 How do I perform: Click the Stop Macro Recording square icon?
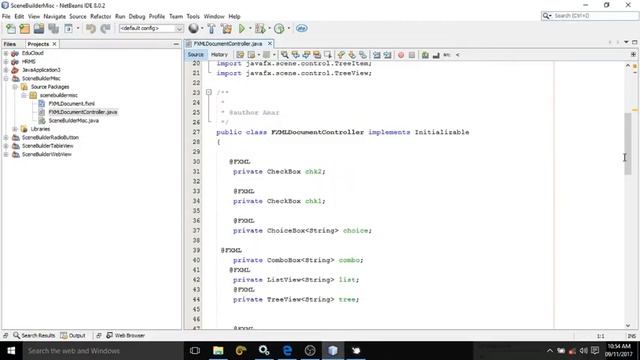click(x=411, y=55)
